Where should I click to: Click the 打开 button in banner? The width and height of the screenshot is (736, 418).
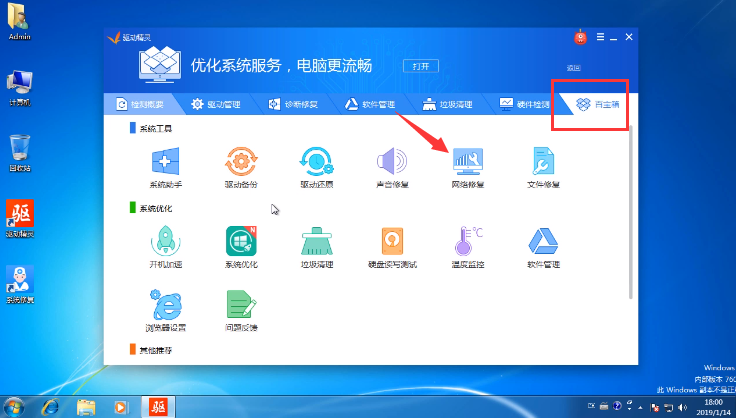point(421,66)
